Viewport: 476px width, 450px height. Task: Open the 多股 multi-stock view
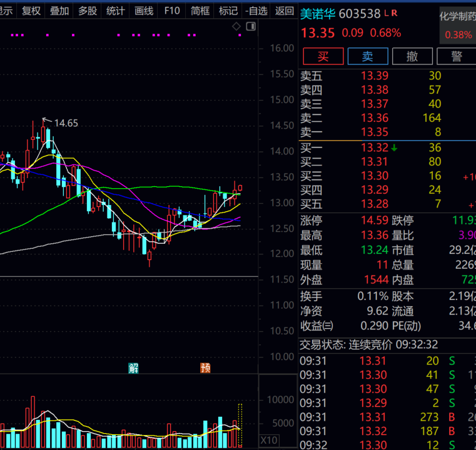(x=88, y=11)
